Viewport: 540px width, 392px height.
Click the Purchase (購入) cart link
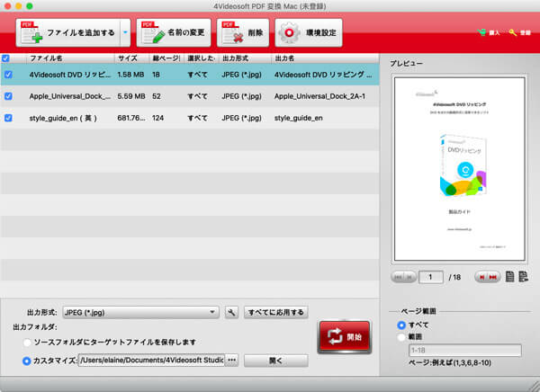point(489,32)
